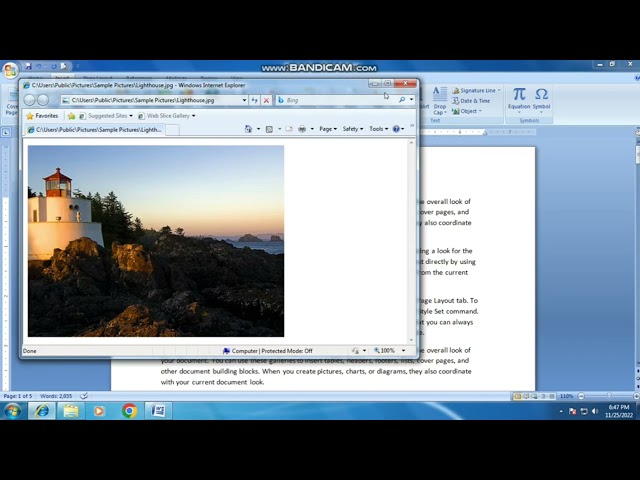Screen dimensions: 640x480
Task: Click the Help question mark icon
Action: point(396,129)
